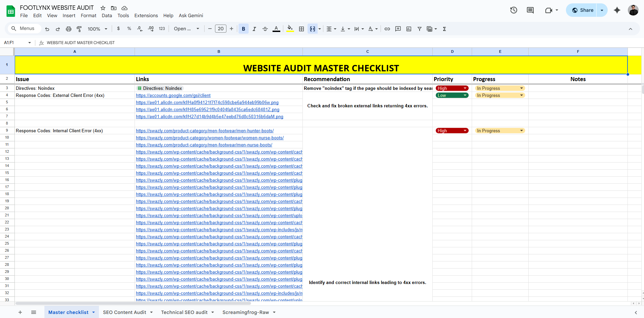Activate the paint format tool
This screenshot has width=644, height=318.
[x=79, y=29]
